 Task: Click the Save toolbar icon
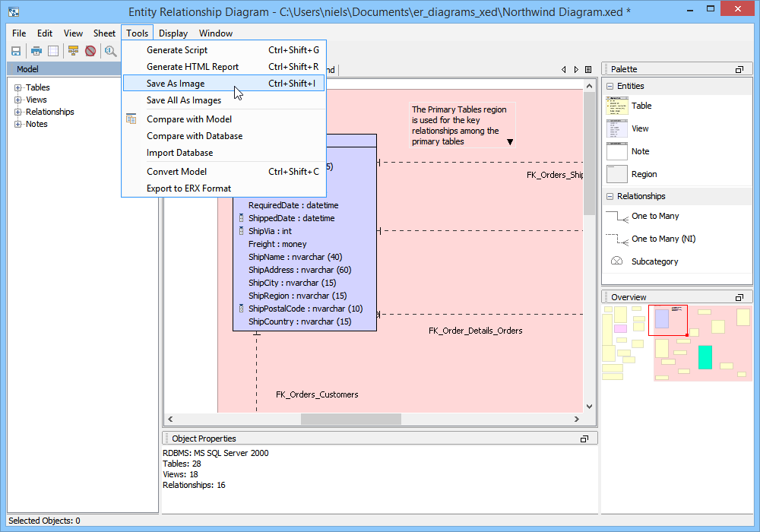(15, 51)
